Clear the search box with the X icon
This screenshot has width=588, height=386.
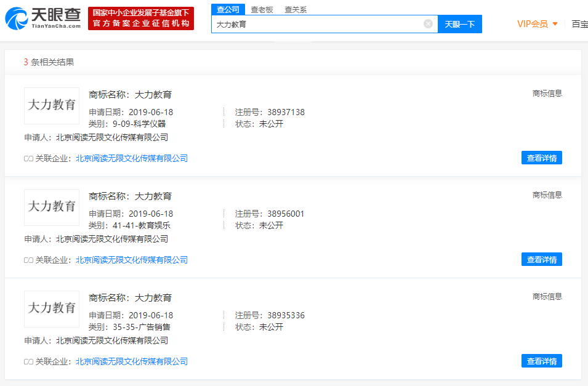pos(428,24)
